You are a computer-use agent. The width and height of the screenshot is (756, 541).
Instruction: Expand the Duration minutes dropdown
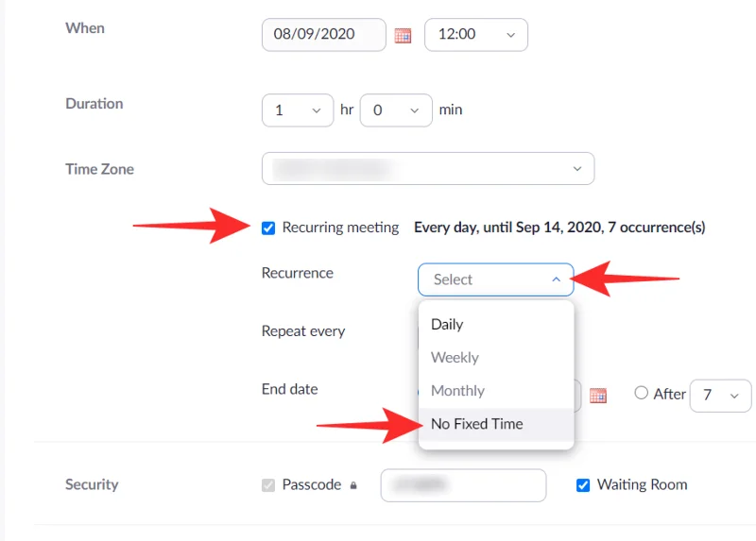coord(396,110)
